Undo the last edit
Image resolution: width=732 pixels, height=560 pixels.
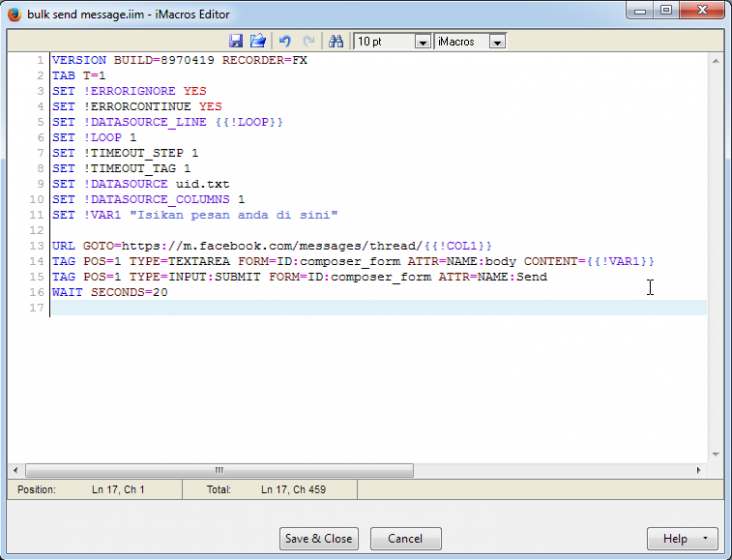[x=285, y=41]
